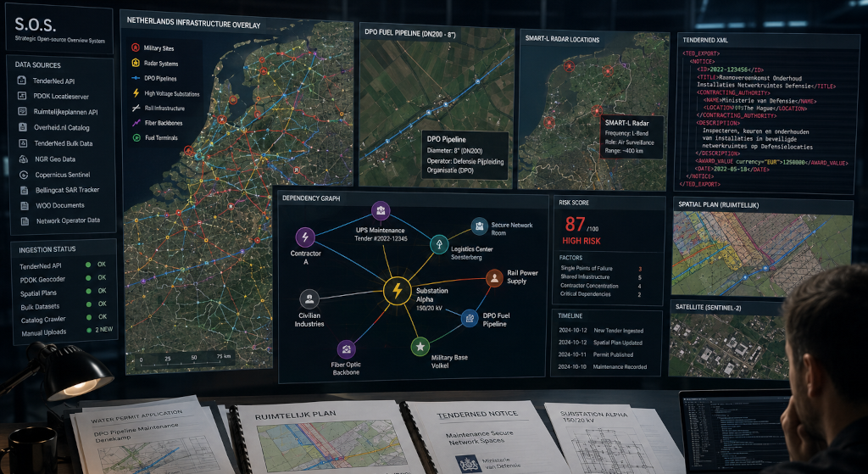Viewport: 868px width, 474px height.
Task: Click the central Substation Alpha node
Action: pyautogui.click(x=398, y=291)
